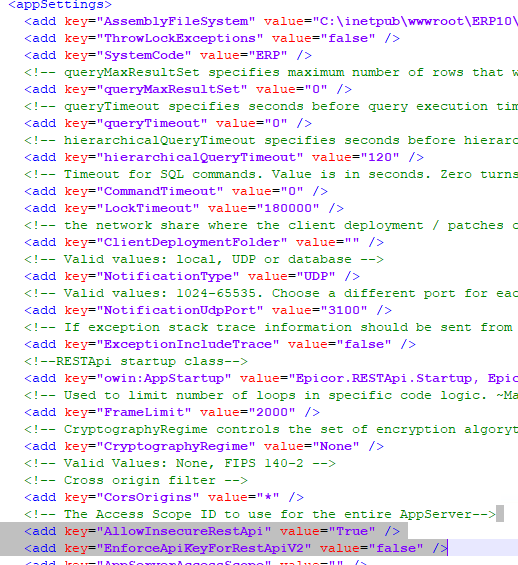Click value "false" of EnforceApiKeyForRestApiV2
This screenshot has height=565, width=518.
click(x=395, y=548)
